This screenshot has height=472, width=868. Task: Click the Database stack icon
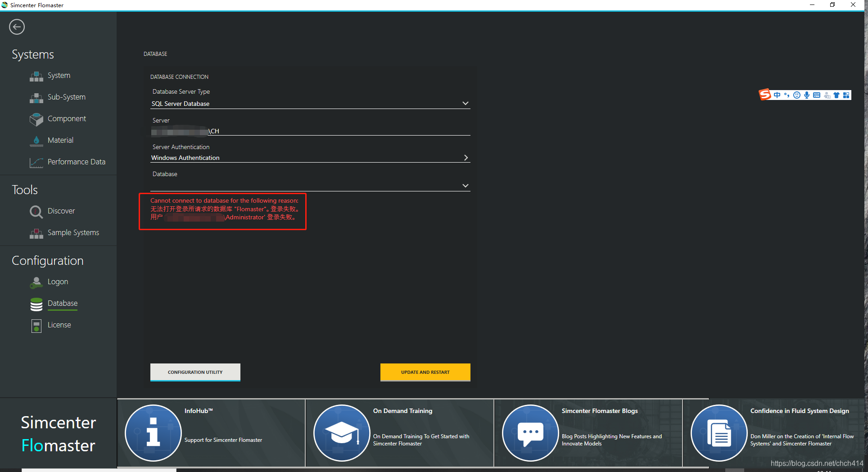36,304
